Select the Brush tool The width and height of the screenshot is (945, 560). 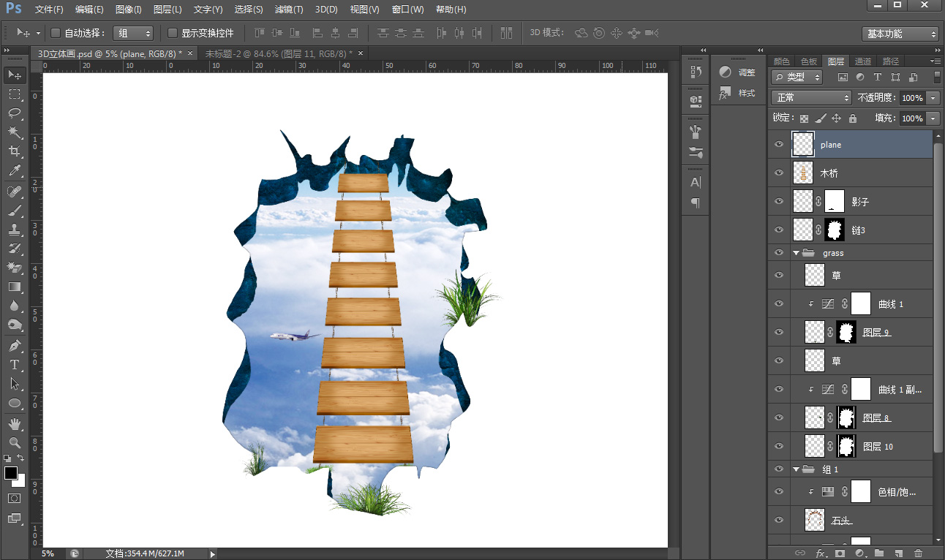tap(15, 211)
